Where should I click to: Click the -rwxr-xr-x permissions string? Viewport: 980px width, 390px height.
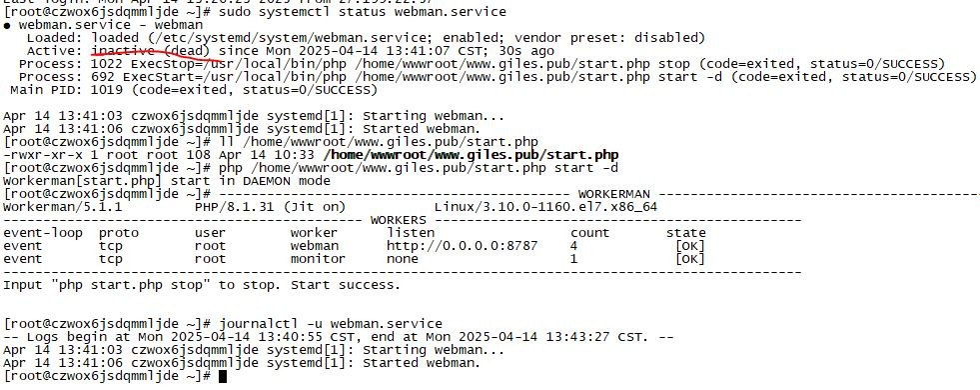[43, 155]
